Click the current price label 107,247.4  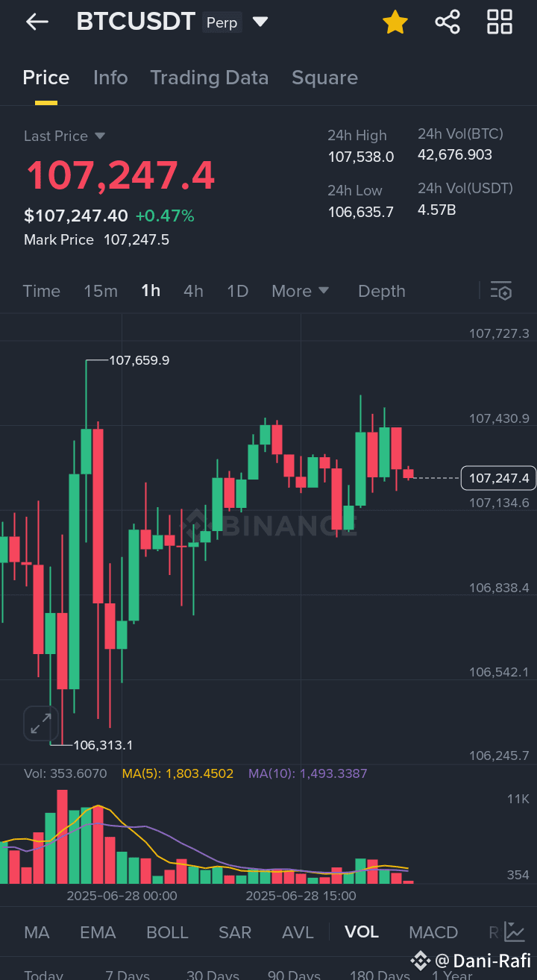coord(499,477)
